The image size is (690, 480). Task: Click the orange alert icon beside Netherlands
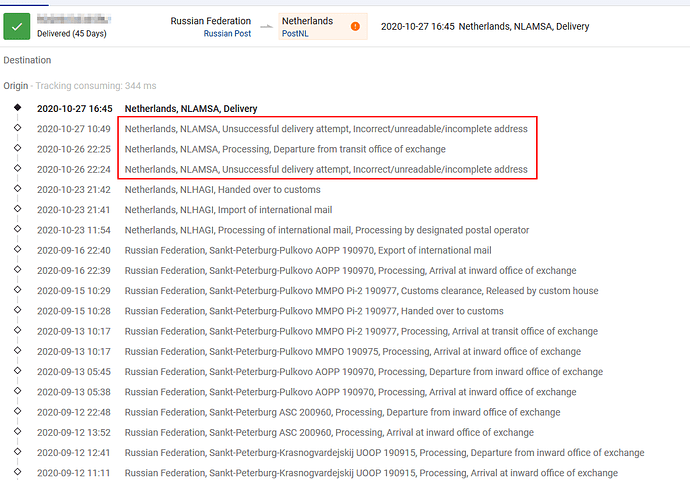pyautogui.click(x=355, y=26)
